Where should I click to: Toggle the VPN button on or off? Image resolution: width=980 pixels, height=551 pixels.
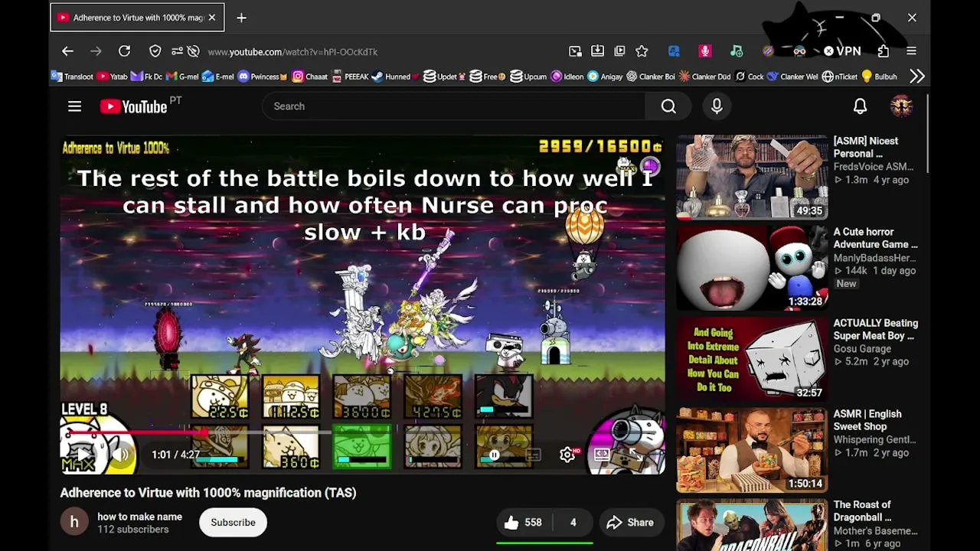[842, 51]
